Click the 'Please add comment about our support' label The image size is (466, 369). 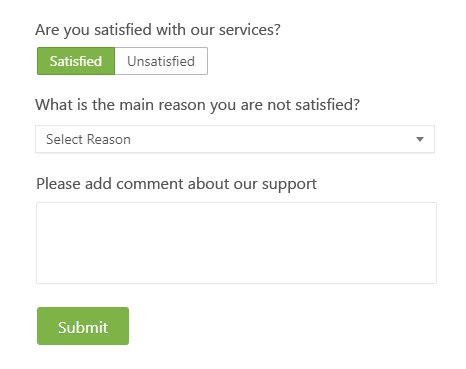[x=177, y=184]
